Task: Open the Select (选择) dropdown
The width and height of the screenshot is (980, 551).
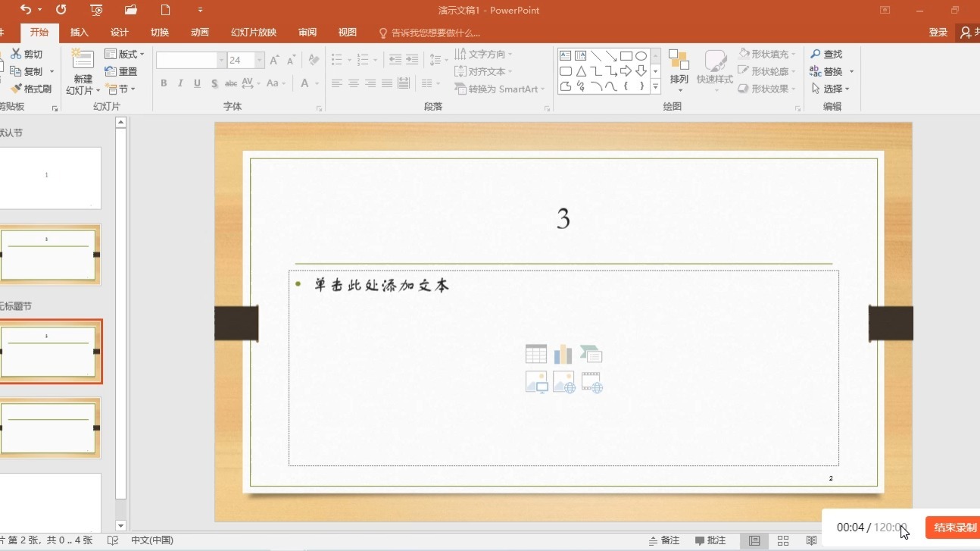Action: pos(830,89)
